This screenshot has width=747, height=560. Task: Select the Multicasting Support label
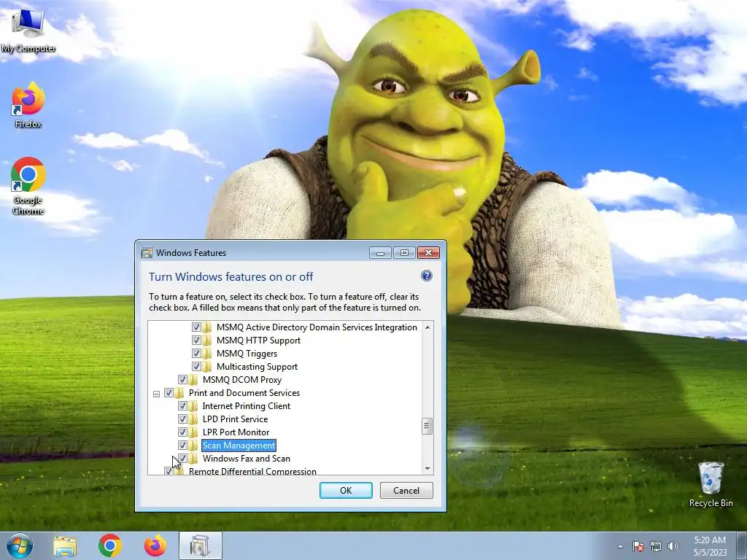pyautogui.click(x=257, y=366)
